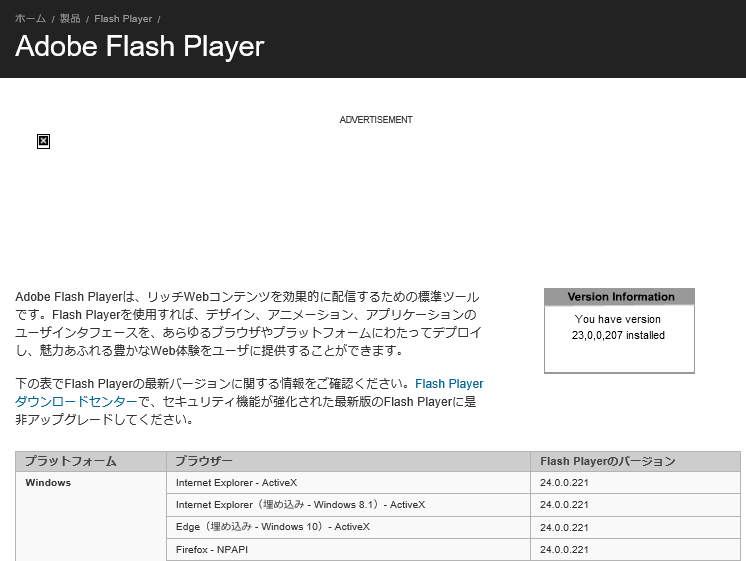Click the Version Information header
This screenshot has height=561, width=746.
619,297
